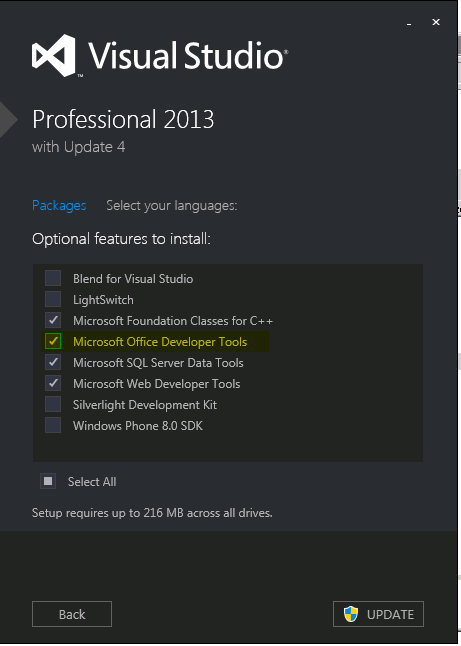Close the Visual Studio setup window
This screenshot has width=461, height=646.
(436, 22)
